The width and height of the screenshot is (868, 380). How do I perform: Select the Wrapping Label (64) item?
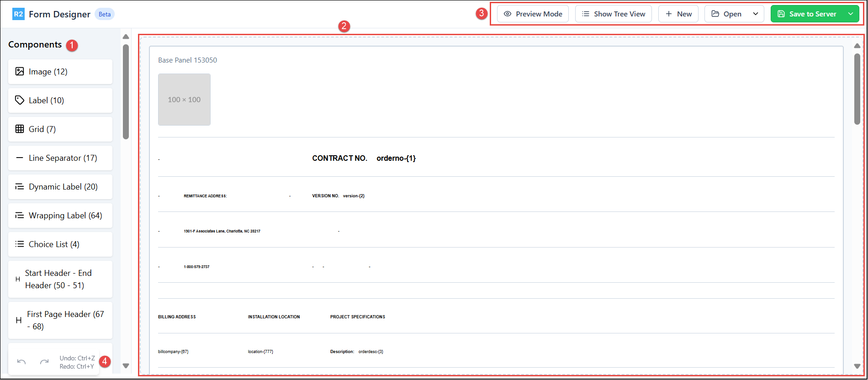pos(60,216)
